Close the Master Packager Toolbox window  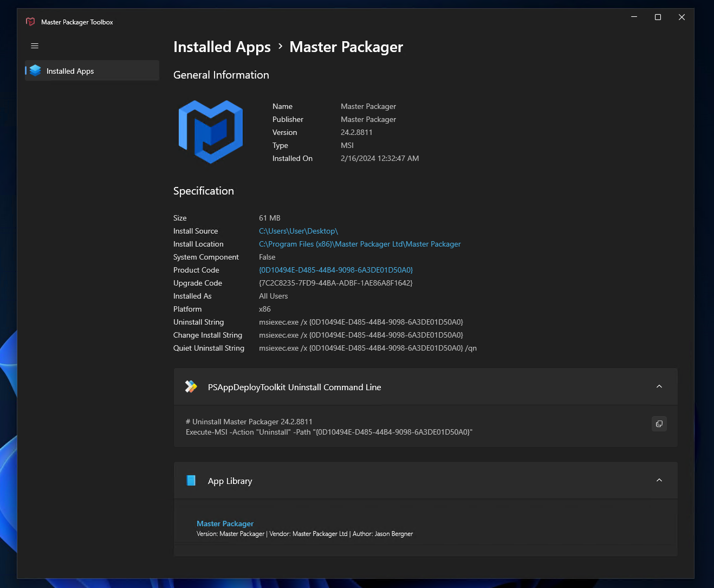click(682, 17)
